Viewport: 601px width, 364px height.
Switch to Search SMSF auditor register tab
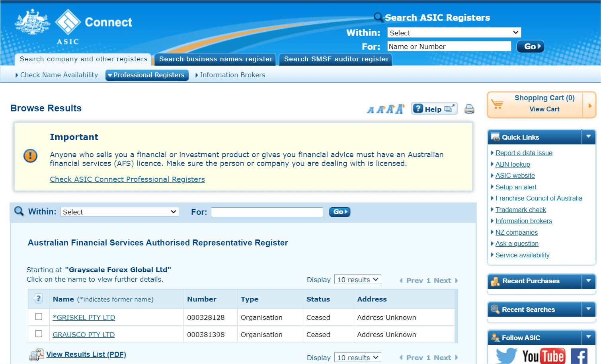(336, 59)
